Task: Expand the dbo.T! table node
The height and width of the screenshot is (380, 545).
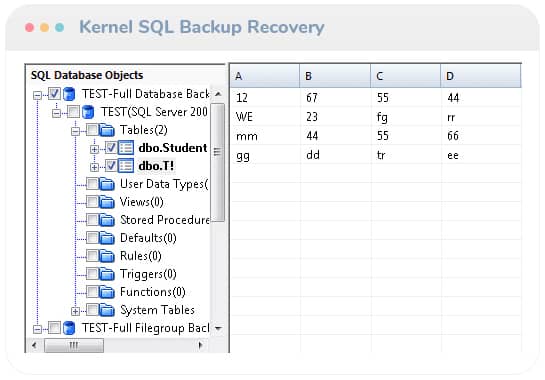Action: pyautogui.click(x=94, y=168)
